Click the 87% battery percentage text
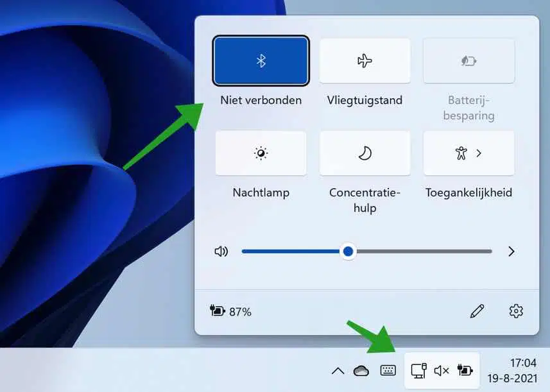The width and height of the screenshot is (550, 392). coord(240,312)
